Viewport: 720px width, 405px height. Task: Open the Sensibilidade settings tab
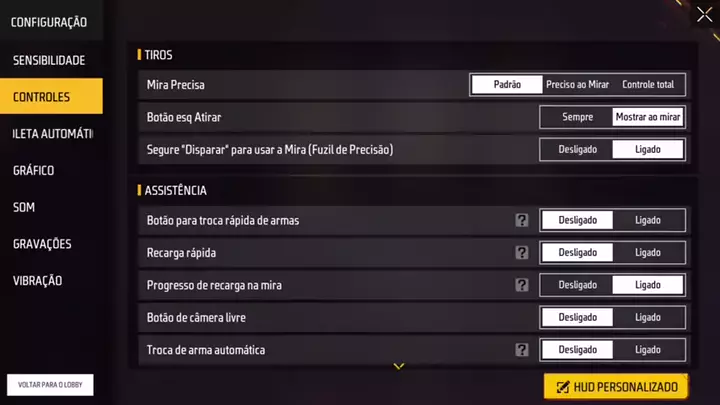coord(49,60)
